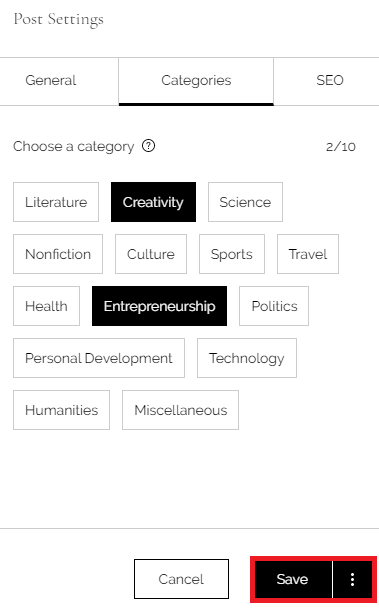The height and width of the screenshot is (610, 379).
Task: Select the Nonfiction category
Action: tap(58, 254)
